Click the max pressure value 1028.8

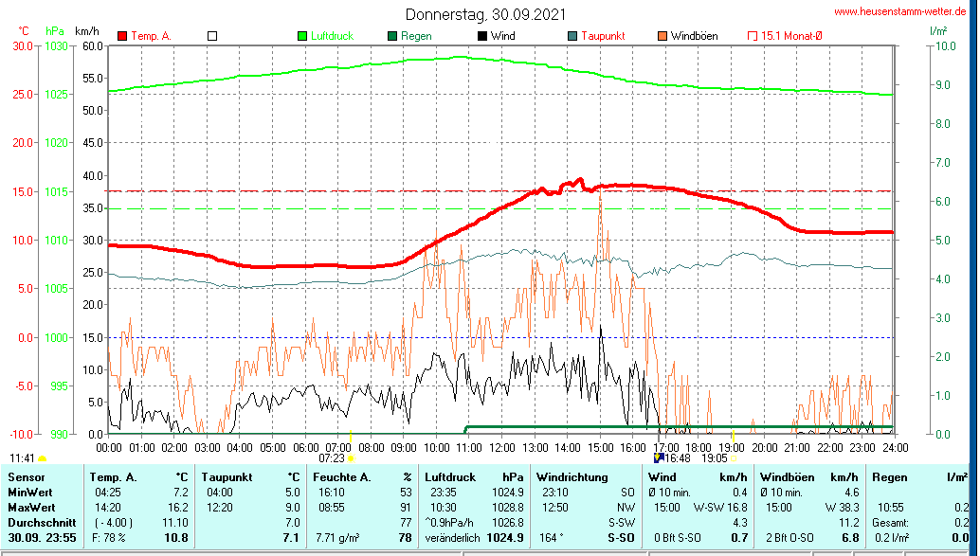pos(507,508)
